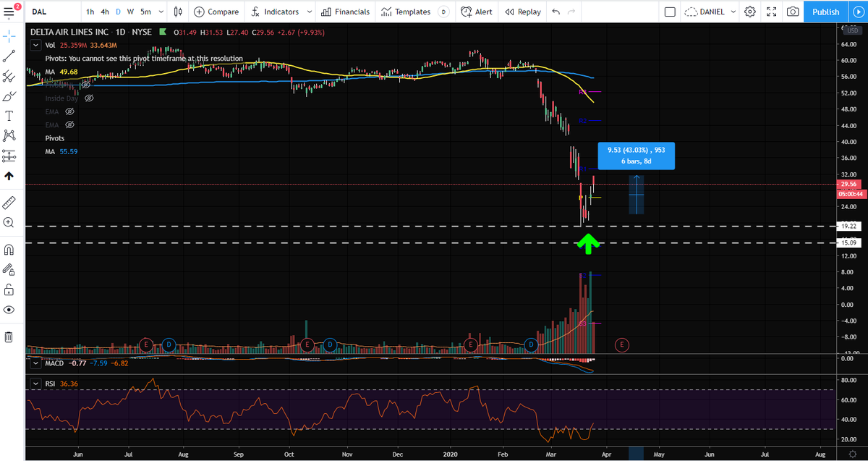Open the prediction and measurement tools
The height and width of the screenshot is (461, 868).
[9, 156]
